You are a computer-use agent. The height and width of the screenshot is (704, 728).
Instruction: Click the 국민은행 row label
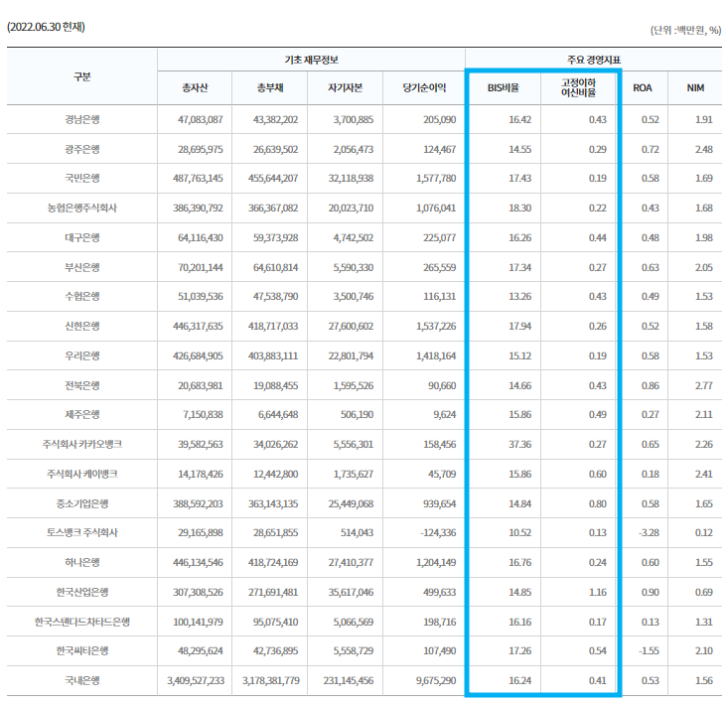pos(82,178)
